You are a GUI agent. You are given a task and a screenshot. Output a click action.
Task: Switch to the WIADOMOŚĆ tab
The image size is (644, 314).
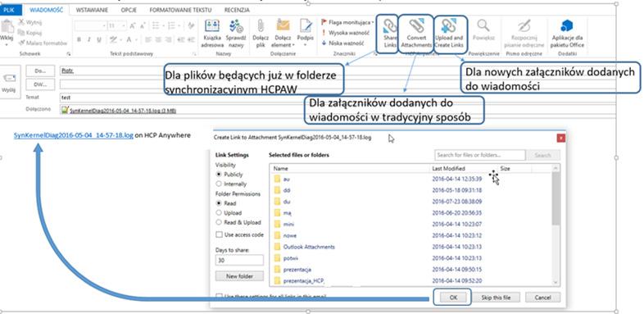coord(47,10)
